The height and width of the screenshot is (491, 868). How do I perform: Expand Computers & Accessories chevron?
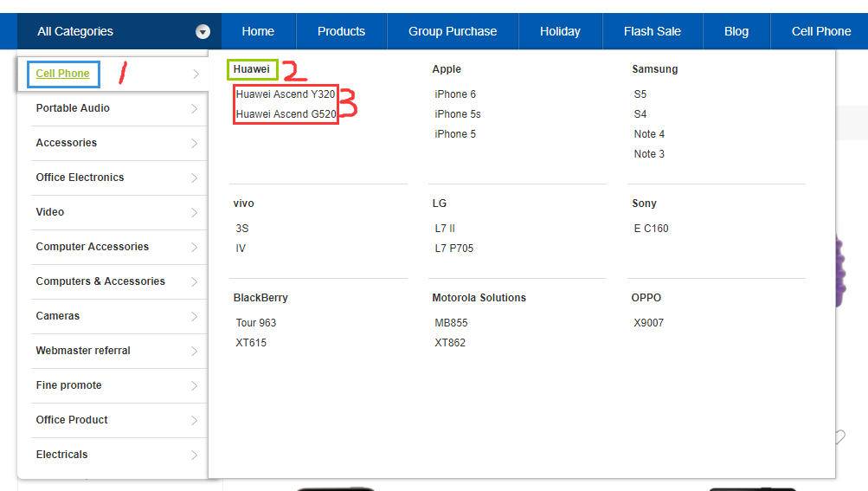195,281
